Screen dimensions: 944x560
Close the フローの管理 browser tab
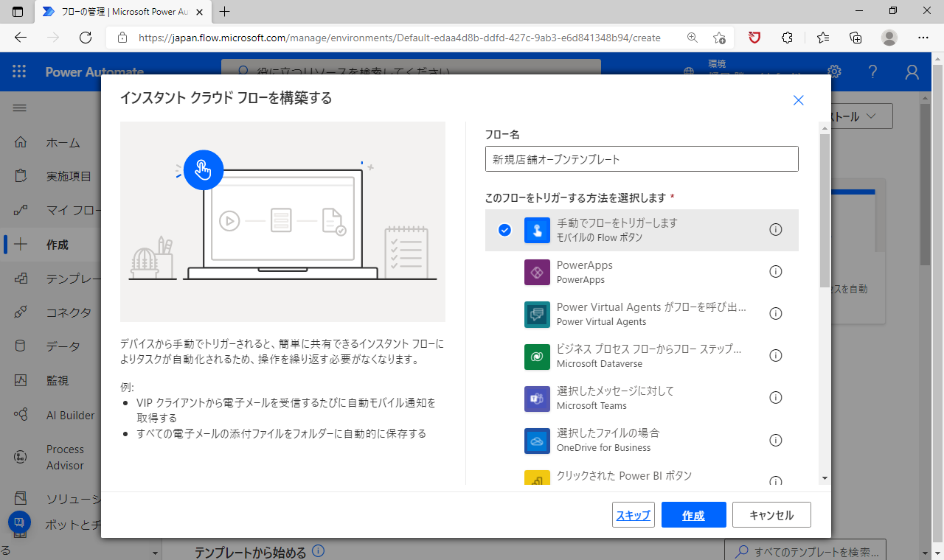199,12
